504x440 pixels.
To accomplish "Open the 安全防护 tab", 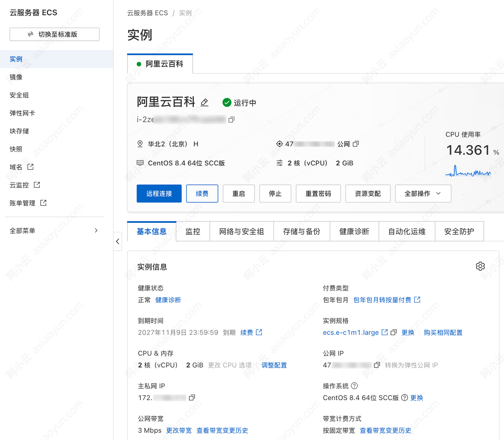I will click(459, 232).
